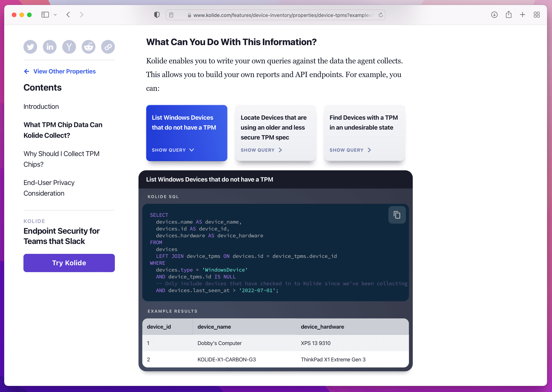Share page on Twitter icon
The image size is (552, 392).
(30, 47)
